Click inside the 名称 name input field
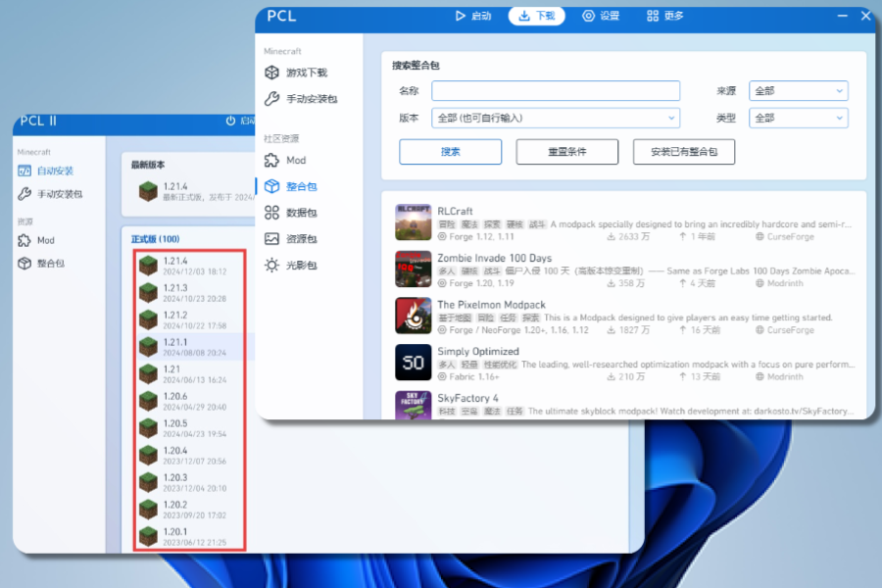Screen dimensions: 882x588 [x=556, y=90]
